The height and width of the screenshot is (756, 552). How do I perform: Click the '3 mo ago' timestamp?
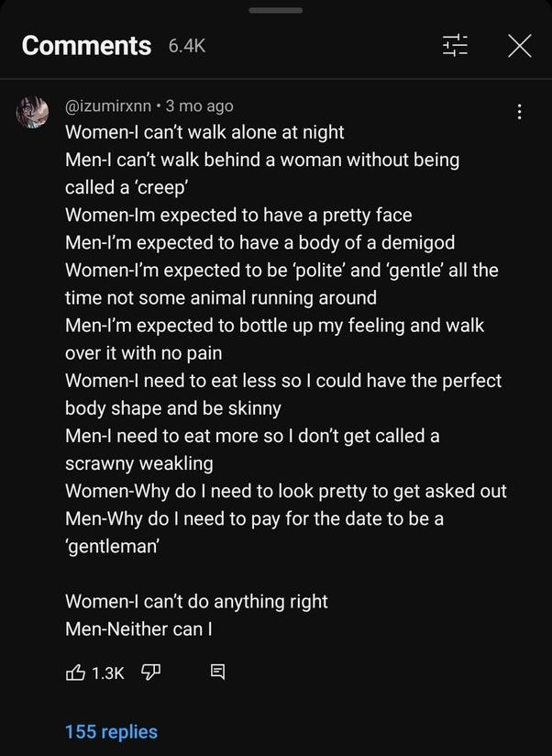[x=198, y=106]
